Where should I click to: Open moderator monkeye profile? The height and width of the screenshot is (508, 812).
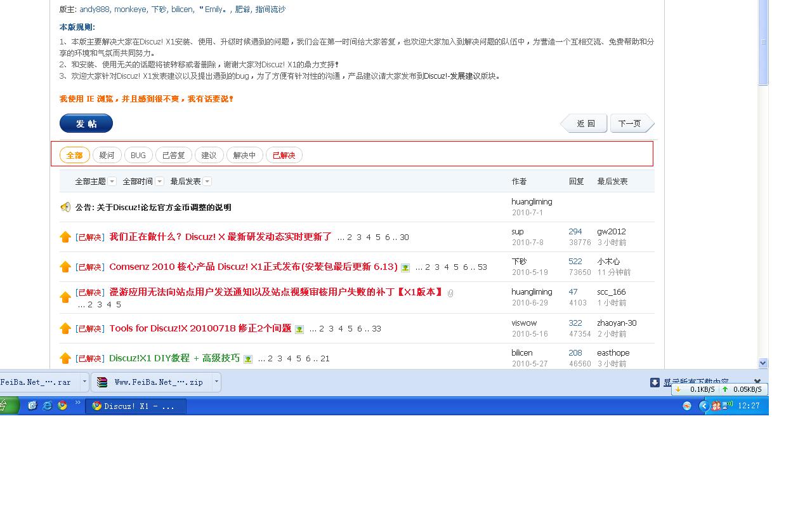click(131, 10)
